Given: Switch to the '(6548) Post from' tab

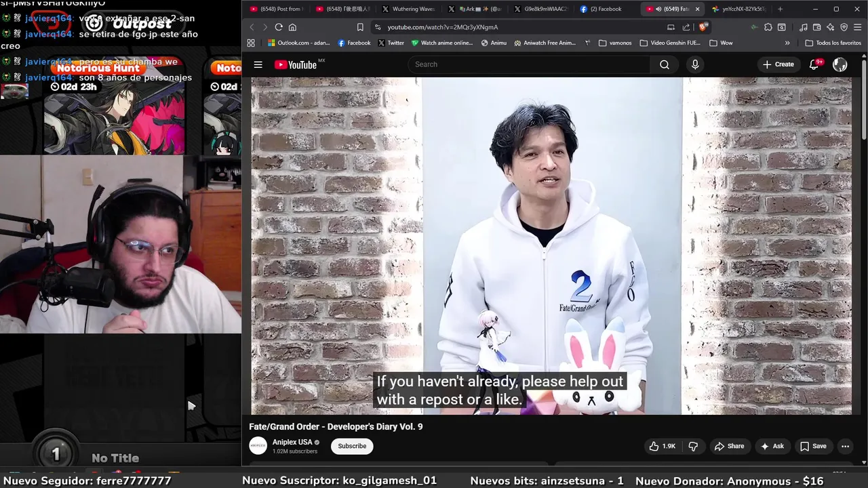Looking at the screenshot, I should pyautogui.click(x=276, y=9).
